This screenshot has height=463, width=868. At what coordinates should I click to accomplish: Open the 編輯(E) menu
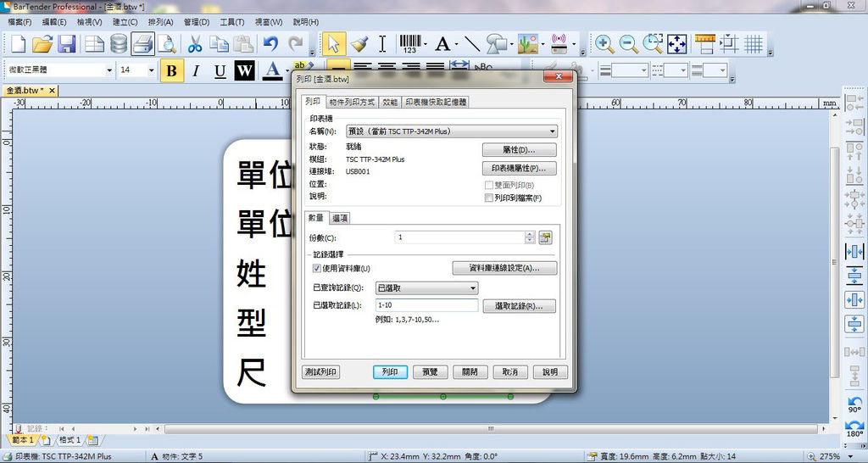pos(54,22)
